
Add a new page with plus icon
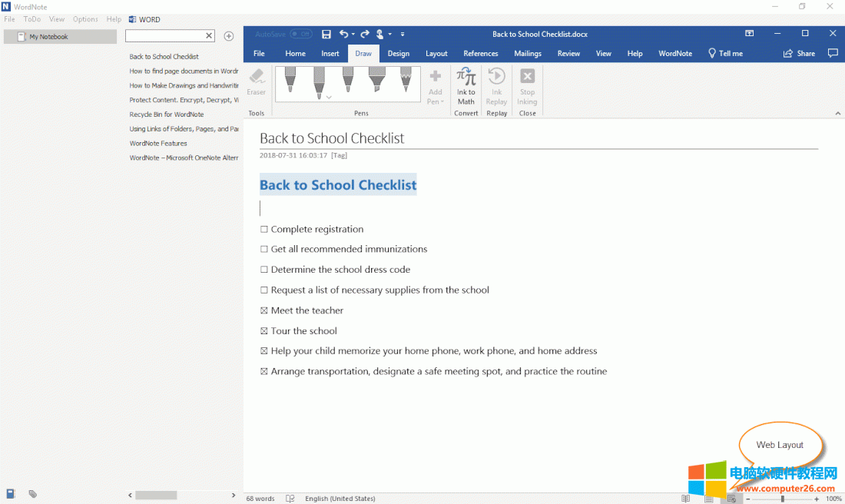point(228,36)
